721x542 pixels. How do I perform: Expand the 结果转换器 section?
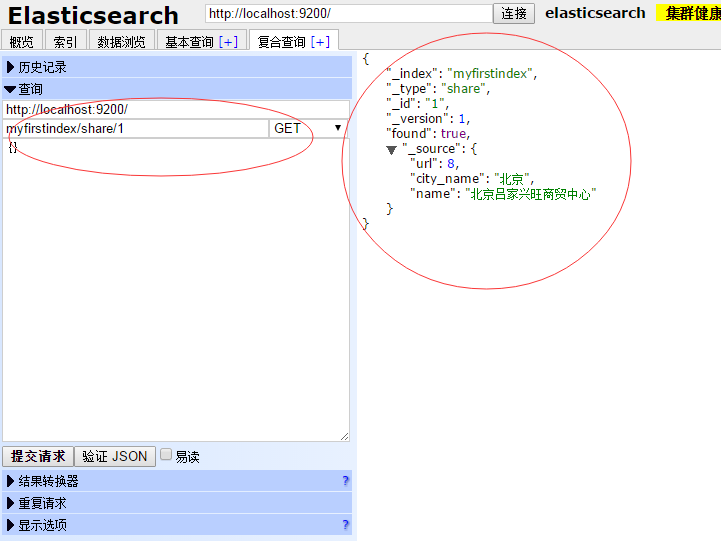177,481
